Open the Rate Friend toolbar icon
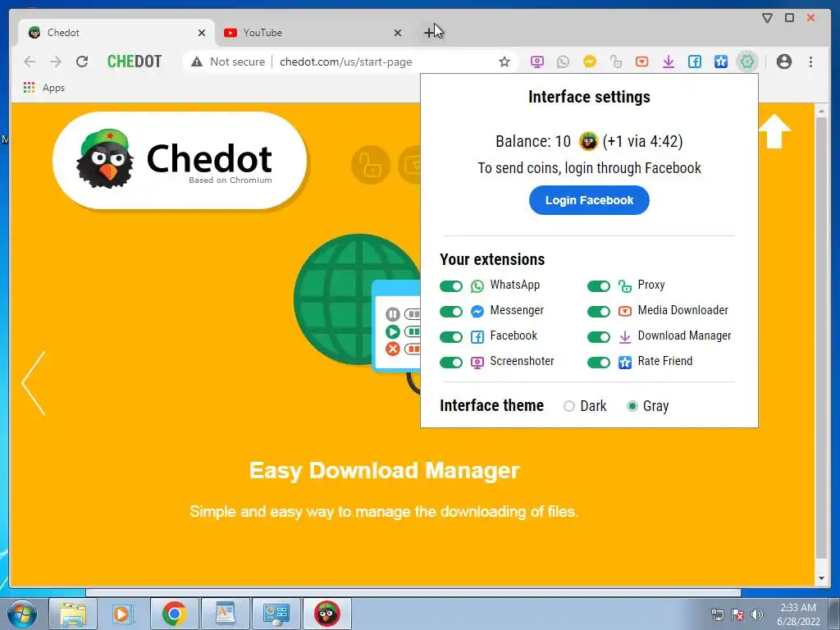This screenshot has width=840, height=630. tap(720, 62)
